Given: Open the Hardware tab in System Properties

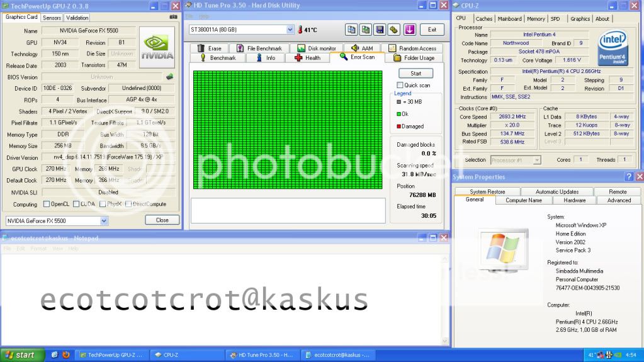Looking at the screenshot, I should pyautogui.click(x=574, y=201).
